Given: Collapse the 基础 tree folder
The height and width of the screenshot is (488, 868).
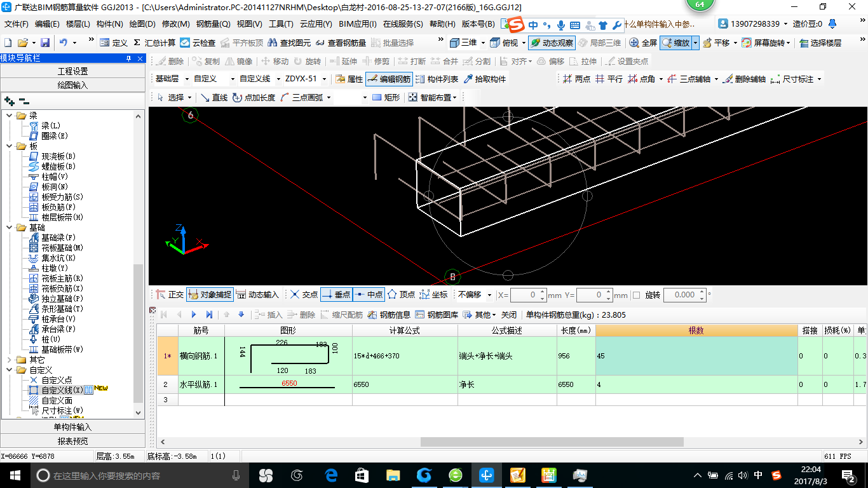Looking at the screenshot, I should pos(9,227).
